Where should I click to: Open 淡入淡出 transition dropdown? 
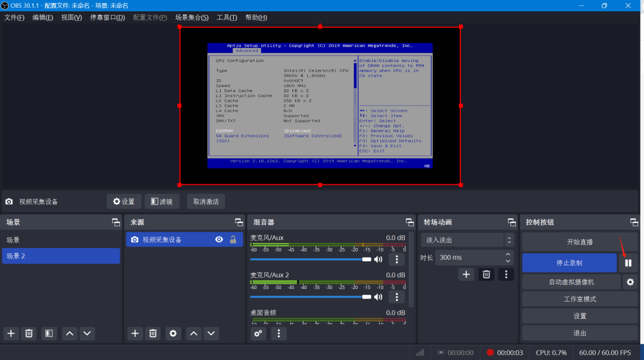click(x=467, y=240)
